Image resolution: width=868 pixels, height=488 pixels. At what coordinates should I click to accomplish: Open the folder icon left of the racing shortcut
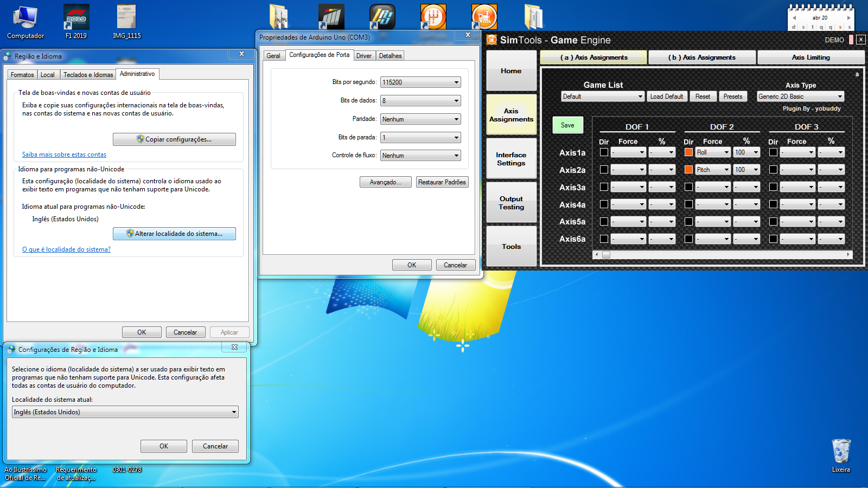coord(279,17)
